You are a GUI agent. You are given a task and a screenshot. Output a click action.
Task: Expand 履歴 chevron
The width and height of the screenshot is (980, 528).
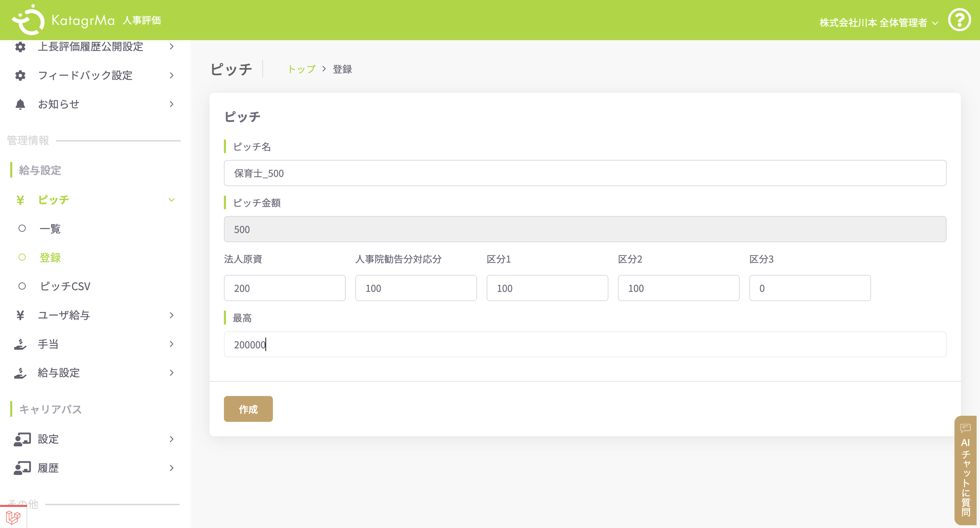tap(171, 468)
